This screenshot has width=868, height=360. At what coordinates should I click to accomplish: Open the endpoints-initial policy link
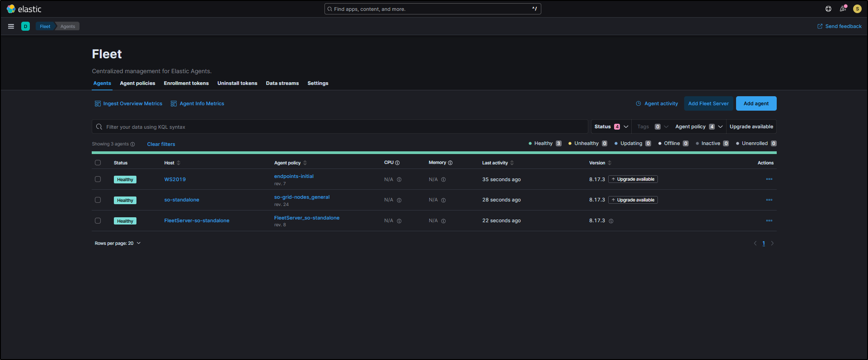(294, 177)
